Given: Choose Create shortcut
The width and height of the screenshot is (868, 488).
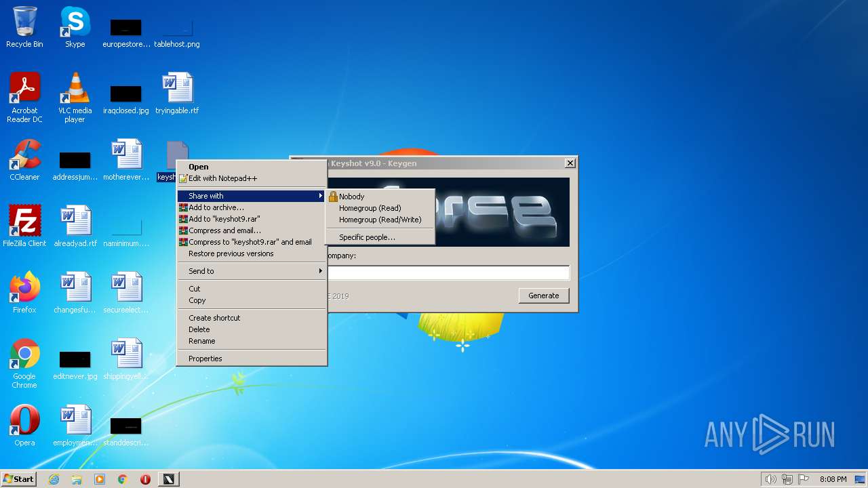Looking at the screenshot, I should (252, 318).
